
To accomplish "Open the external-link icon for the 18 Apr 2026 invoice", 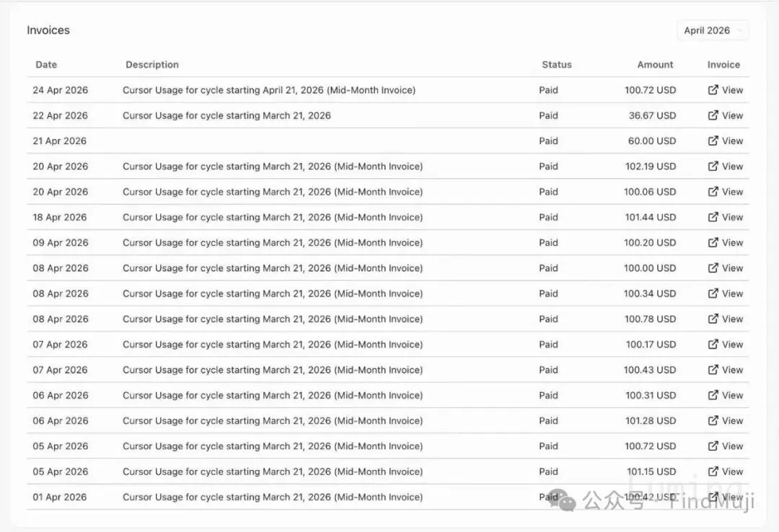I will [713, 217].
